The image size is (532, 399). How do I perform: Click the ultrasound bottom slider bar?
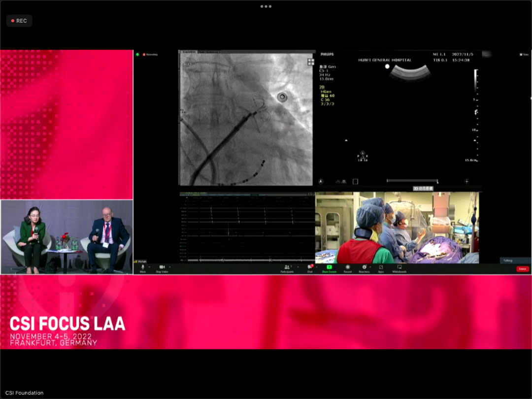pyautogui.click(x=412, y=181)
